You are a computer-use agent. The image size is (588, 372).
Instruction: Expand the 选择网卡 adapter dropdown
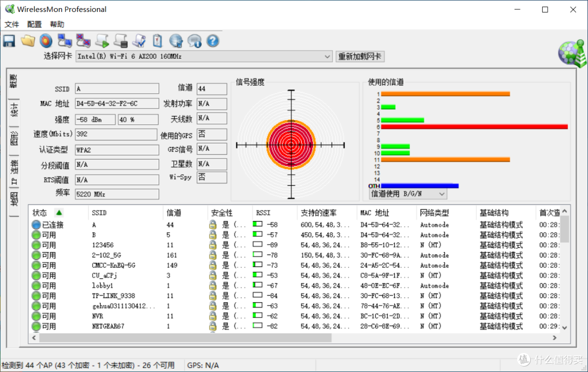click(x=327, y=56)
